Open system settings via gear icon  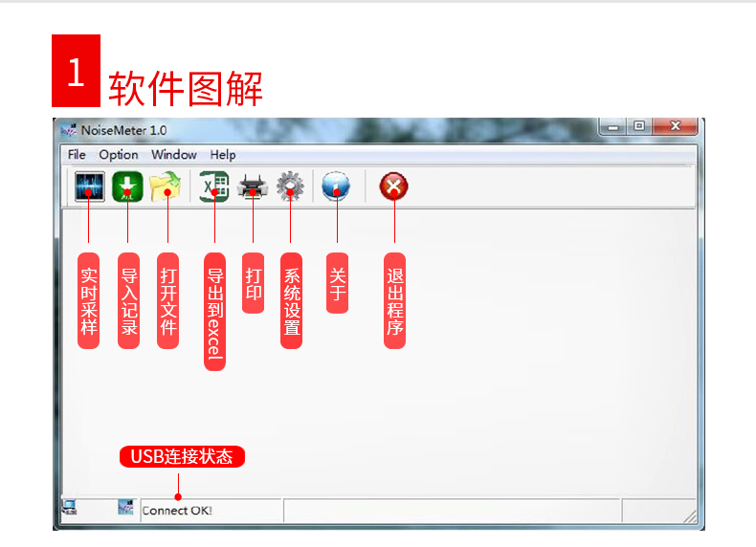[x=290, y=186]
